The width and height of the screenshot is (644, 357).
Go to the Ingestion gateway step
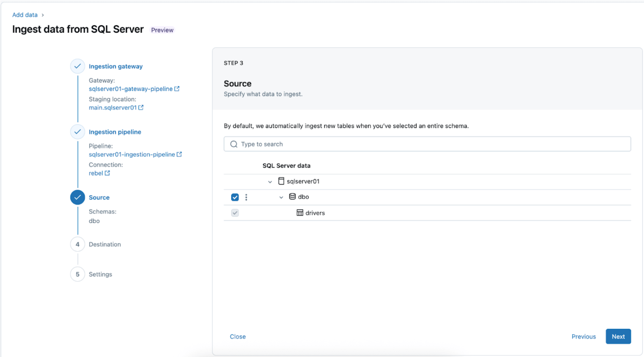click(x=115, y=66)
